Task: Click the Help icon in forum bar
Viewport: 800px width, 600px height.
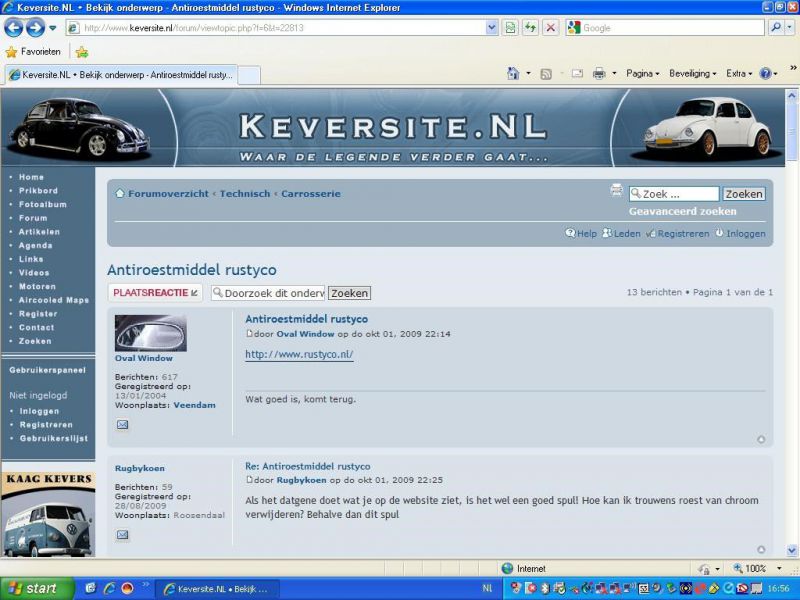Action: point(570,233)
